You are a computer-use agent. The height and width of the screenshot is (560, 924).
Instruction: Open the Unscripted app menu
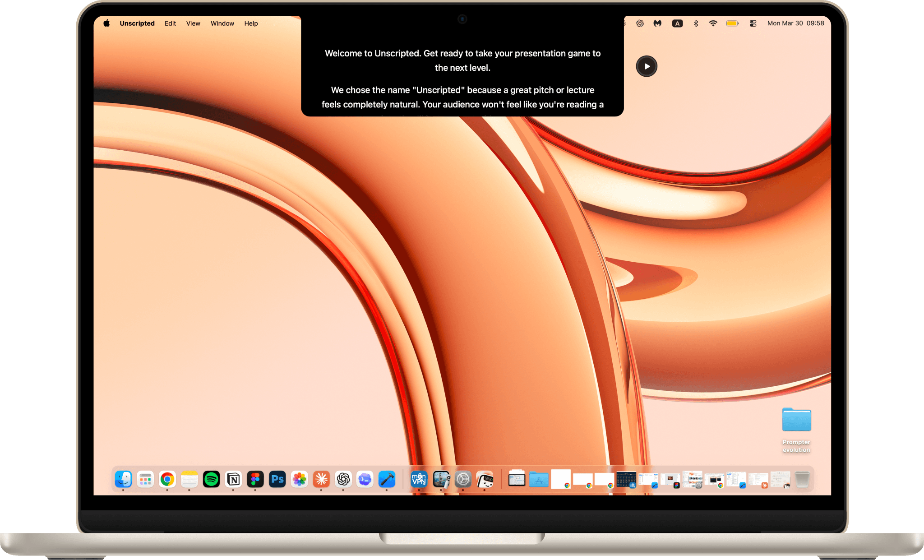137,23
